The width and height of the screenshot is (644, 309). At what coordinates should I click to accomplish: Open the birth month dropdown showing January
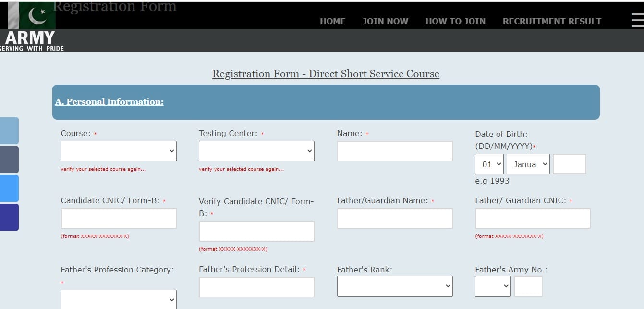tap(528, 164)
